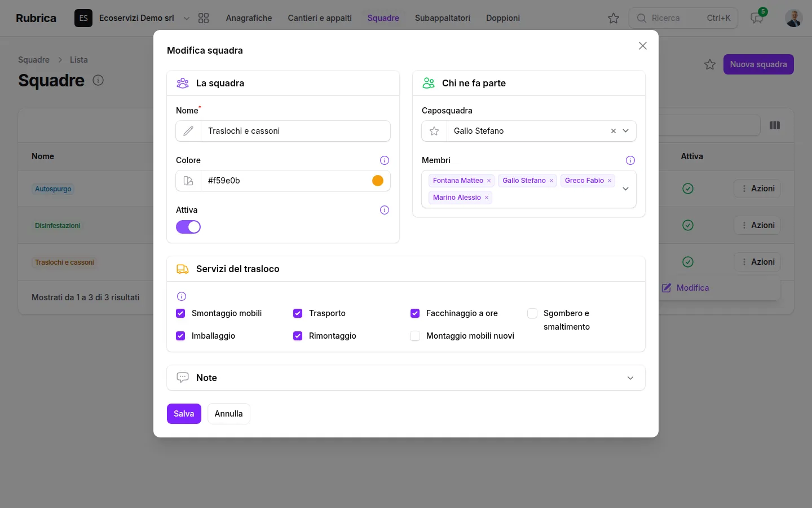
Task: Uncheck the Imballaggio checkbox
Action: pyautogui.click(x=180, y=336)
